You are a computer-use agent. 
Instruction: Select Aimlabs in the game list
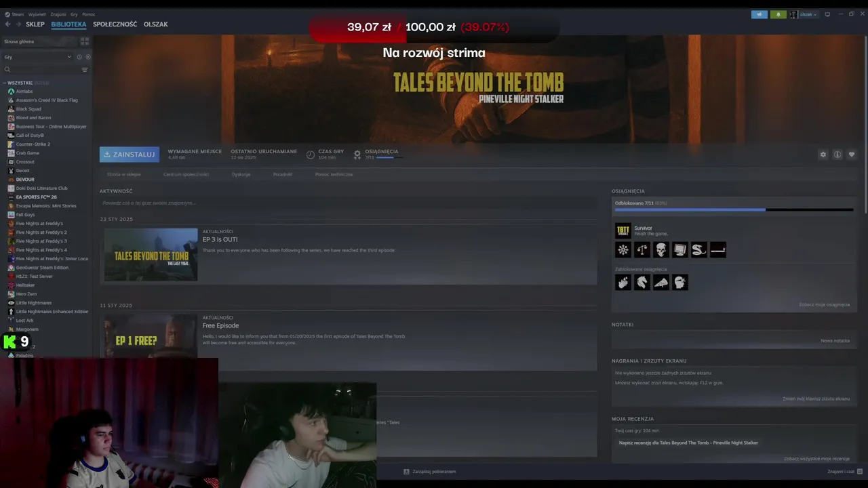(24, 91)
